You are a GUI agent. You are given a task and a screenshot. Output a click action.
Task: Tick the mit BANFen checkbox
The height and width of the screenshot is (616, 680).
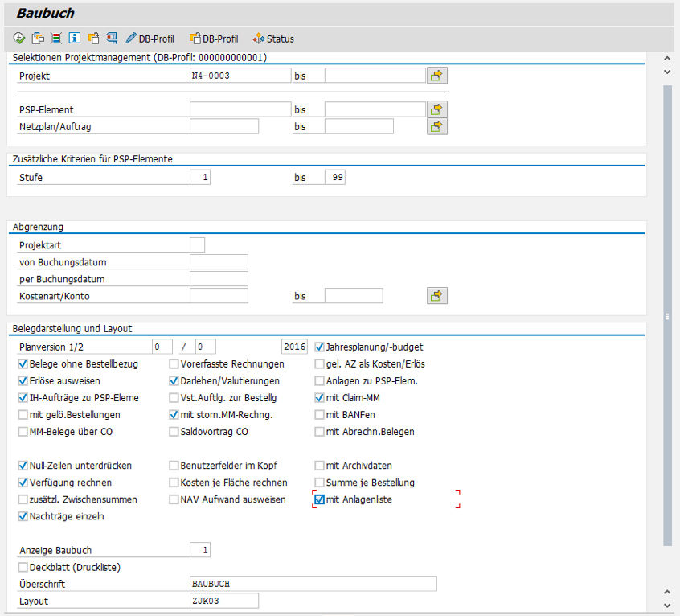pos(320,415)
